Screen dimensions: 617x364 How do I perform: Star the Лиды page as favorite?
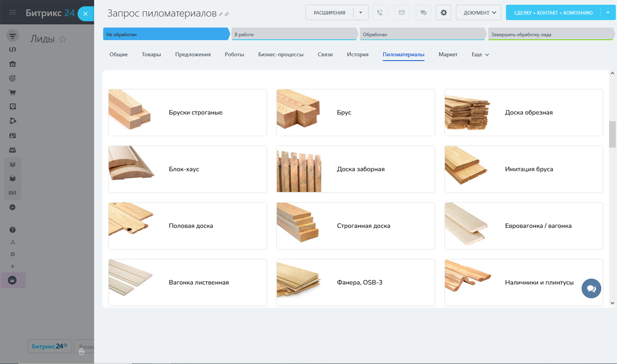click(x=63, y=39)
